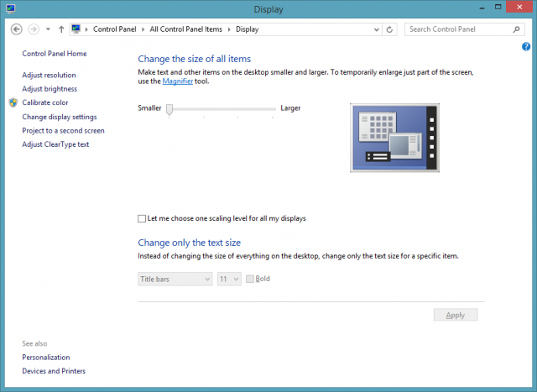Open Project to a second screen
The image size is (537, 392).
pos(64,131)
